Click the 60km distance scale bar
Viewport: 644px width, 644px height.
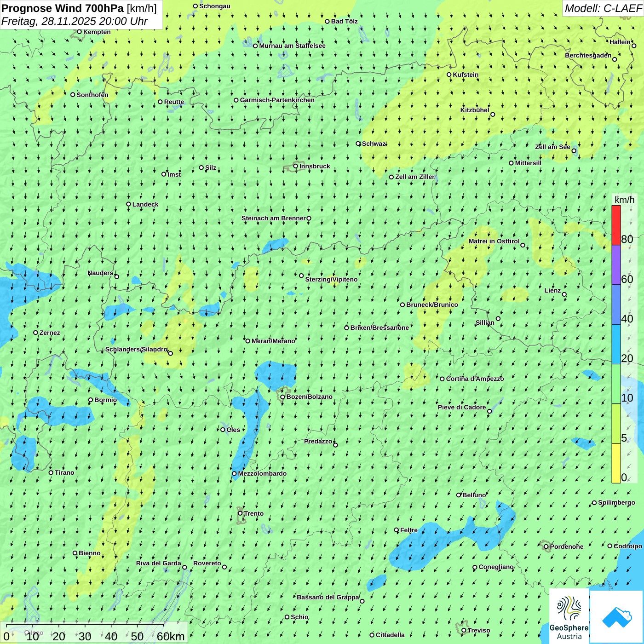point(85,625)
